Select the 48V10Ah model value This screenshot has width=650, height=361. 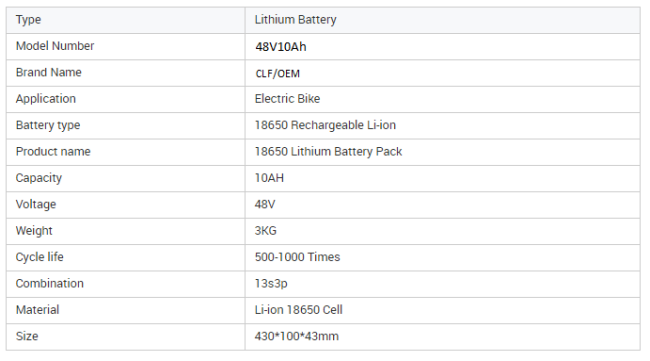281,46
